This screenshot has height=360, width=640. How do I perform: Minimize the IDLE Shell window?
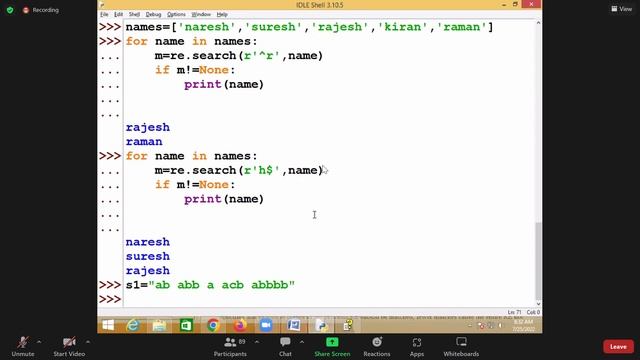(504, 4)
